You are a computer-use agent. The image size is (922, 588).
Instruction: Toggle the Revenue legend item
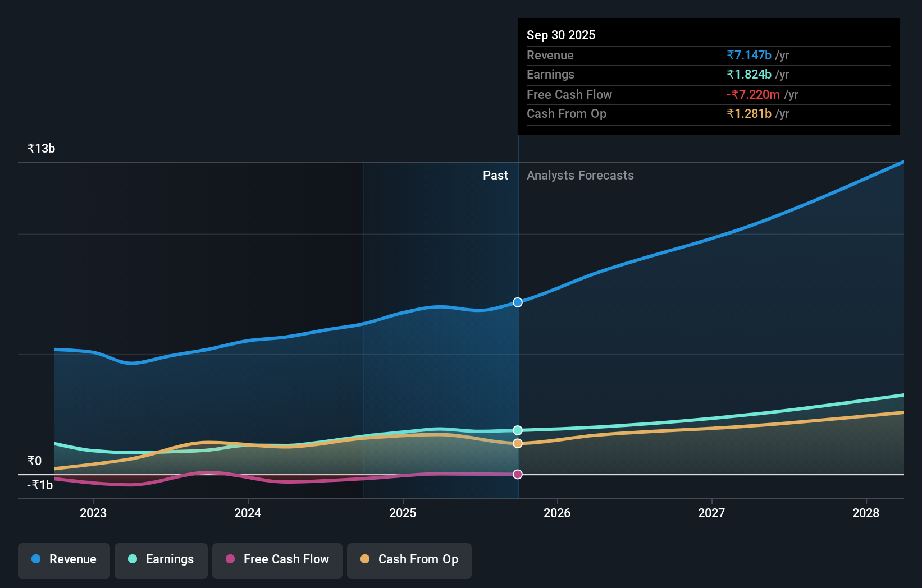(63, 559)
